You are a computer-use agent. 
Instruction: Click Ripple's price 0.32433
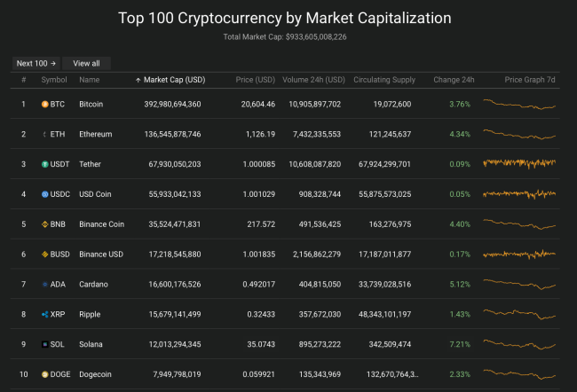pos(261,315)
